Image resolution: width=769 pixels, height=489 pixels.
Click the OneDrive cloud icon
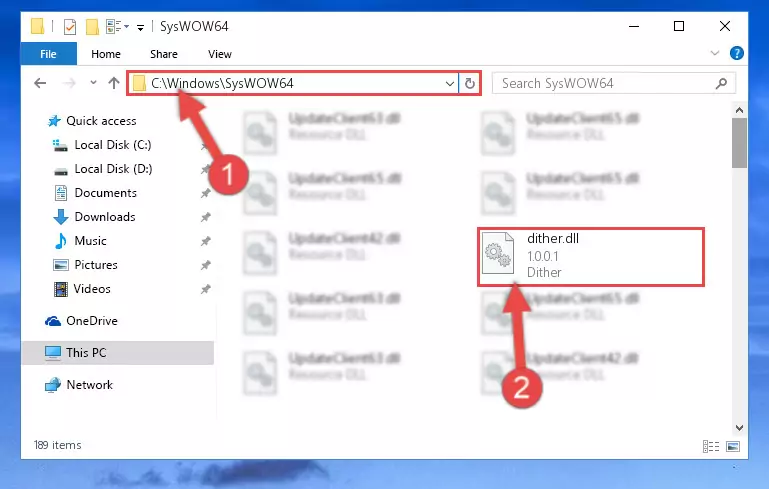(x=53, y=321)
